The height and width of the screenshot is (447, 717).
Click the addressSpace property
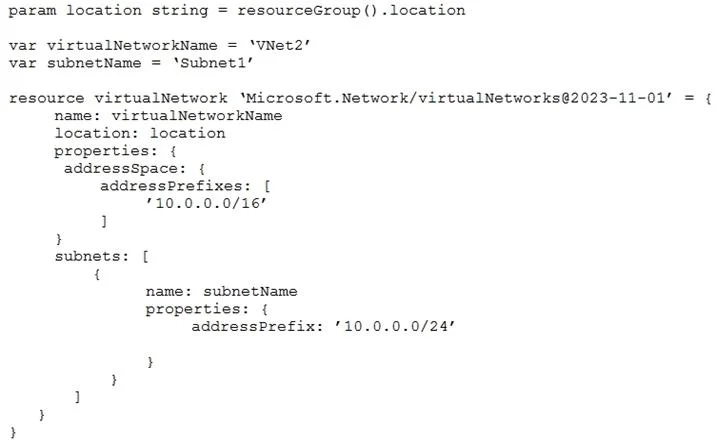click(121, 168)
